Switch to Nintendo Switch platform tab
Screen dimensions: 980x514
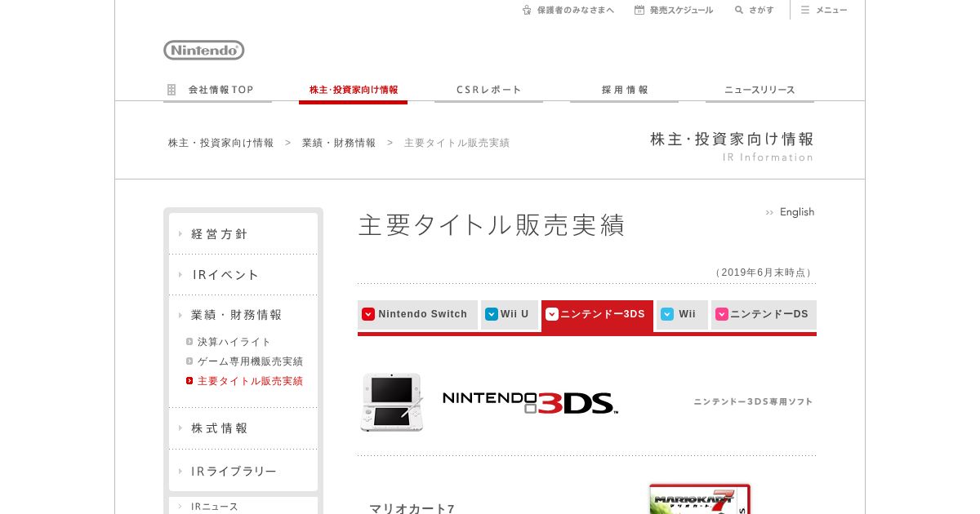(x=417, y=315)
